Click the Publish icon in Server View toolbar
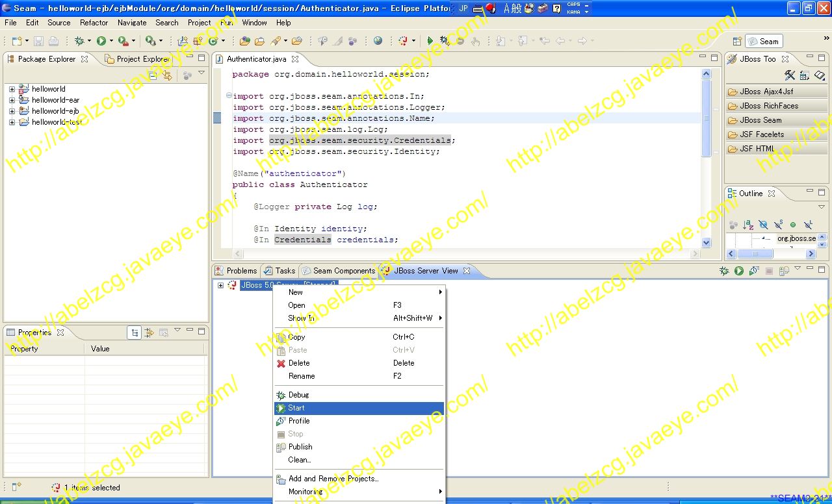The image size is (832, 504). click(784, 271)
